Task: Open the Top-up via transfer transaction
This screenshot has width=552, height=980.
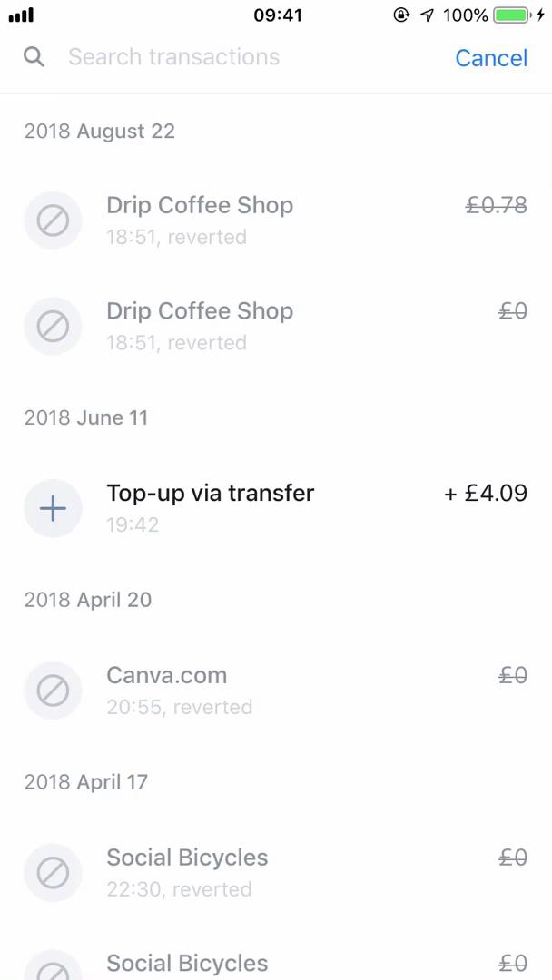Action: [x=211, y=493]
